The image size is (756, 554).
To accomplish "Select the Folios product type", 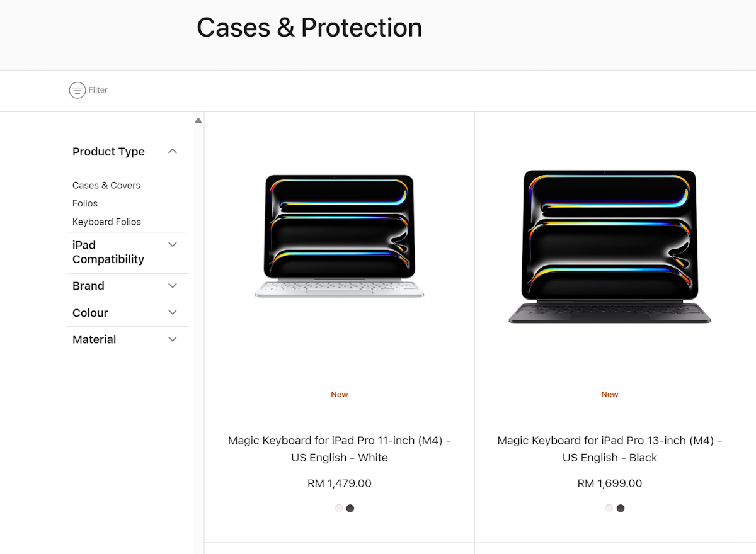I will click(x=84, y=203).
